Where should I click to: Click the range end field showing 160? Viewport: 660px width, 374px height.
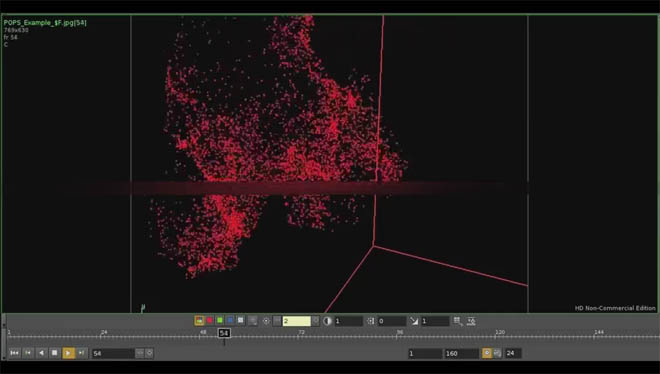(461, 353)
